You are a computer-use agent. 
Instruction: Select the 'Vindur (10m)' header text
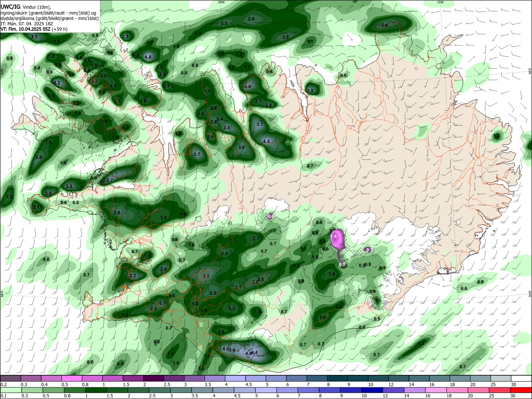click(x=37, y=7)
